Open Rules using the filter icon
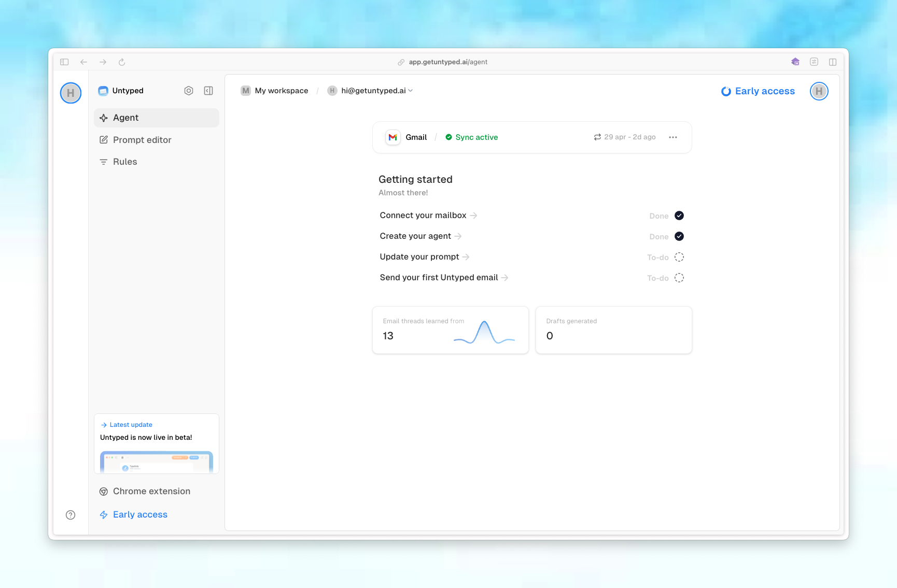 coord(104,161)
